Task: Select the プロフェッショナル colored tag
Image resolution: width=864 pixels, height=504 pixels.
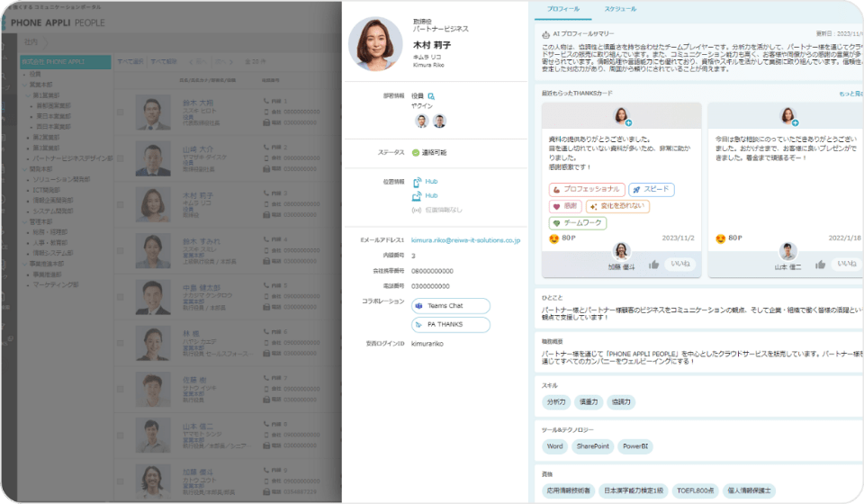Action: (585, 190)
